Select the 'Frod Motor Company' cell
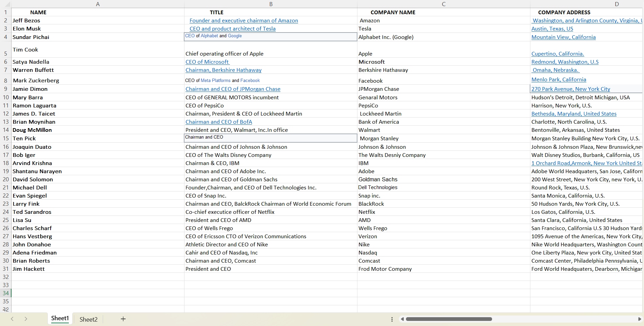Image resolution: width=644 pixels, height=326 pixels. 444,269
